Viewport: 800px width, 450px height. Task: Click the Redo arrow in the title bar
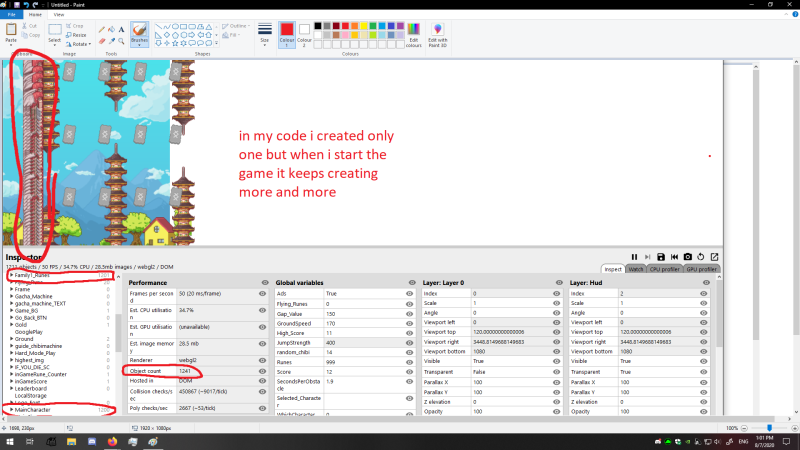pos(35,5)
